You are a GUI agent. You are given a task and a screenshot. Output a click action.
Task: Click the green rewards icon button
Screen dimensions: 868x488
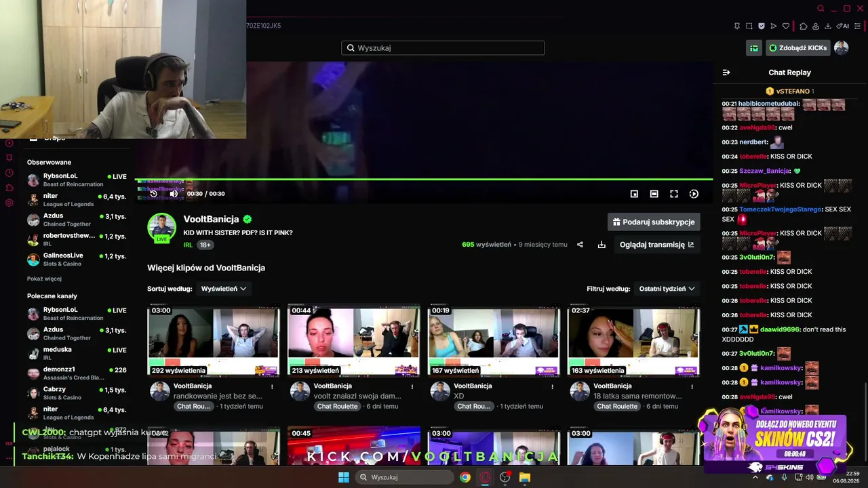(x=754, y=48)
